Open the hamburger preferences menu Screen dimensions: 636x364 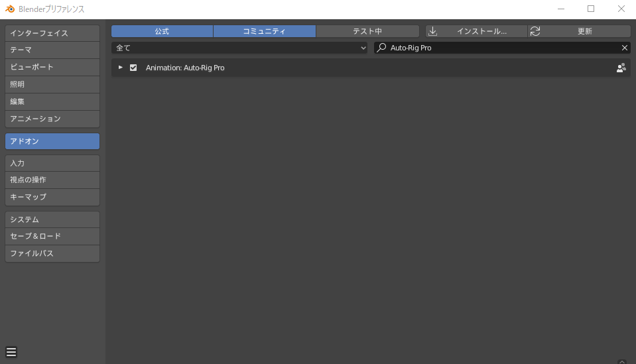point(11,352)
